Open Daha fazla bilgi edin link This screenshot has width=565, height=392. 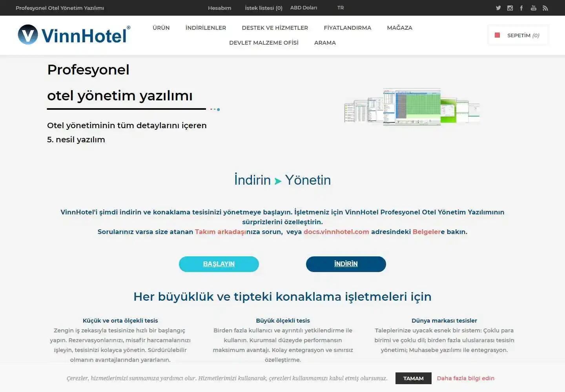(466, 378)
